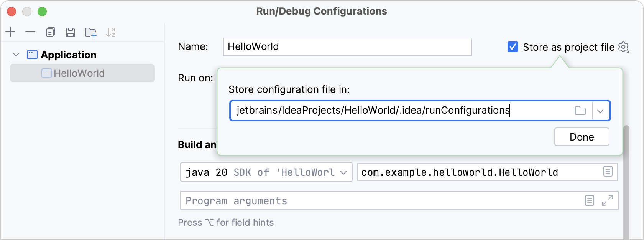
Task: Click Done in the storage popup
Action: point(582,137)
